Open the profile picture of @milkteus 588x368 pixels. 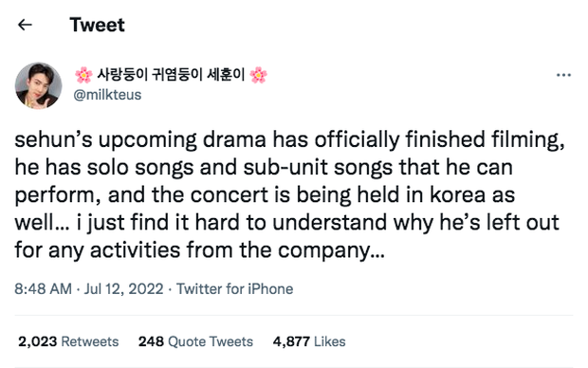38,85
